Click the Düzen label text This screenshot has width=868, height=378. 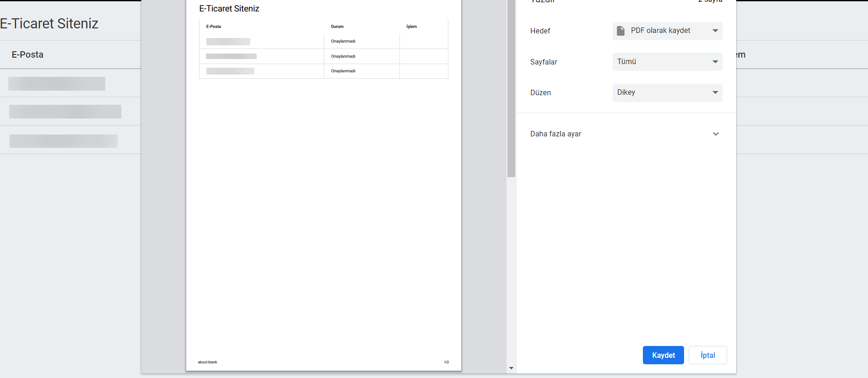pos(540,92)
